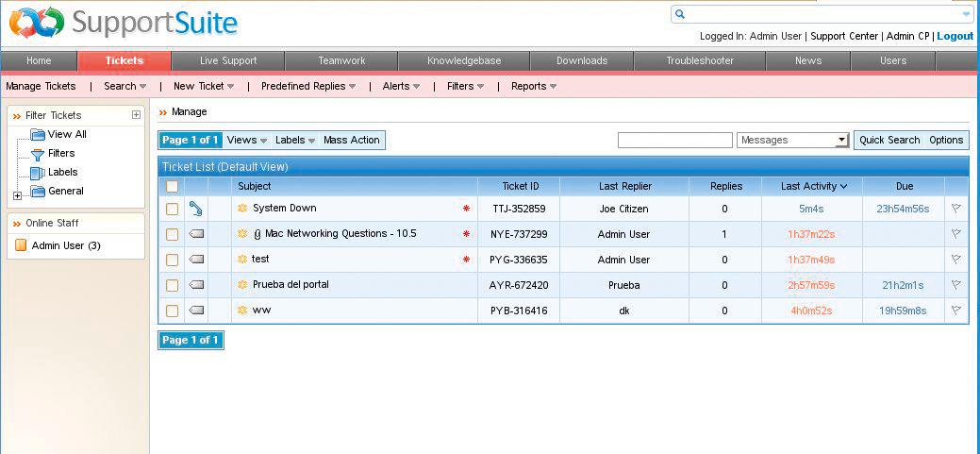Click into the top global search field
The width and height of the screenshot is (980, 454).
click(x=823, y=14)
